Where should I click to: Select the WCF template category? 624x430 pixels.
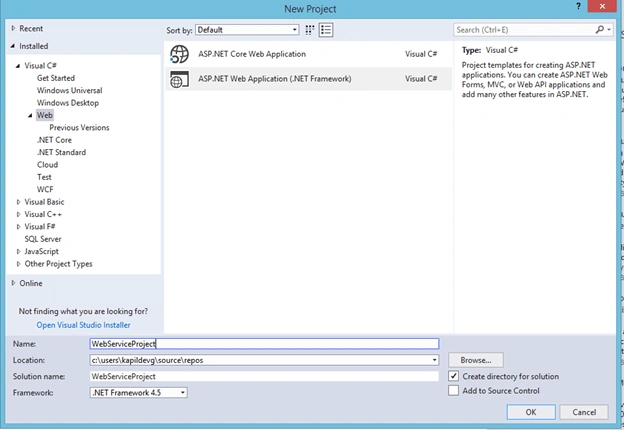(x=45, y=189)
